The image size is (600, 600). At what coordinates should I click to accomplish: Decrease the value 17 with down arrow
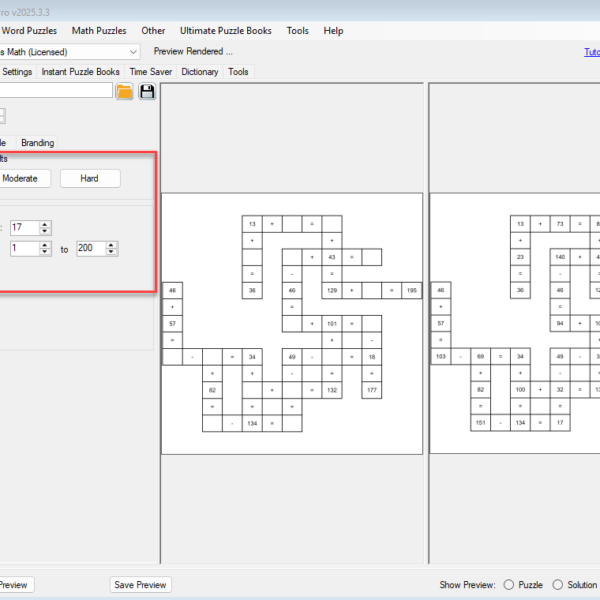pyautogui.click(x=44, y=232)
